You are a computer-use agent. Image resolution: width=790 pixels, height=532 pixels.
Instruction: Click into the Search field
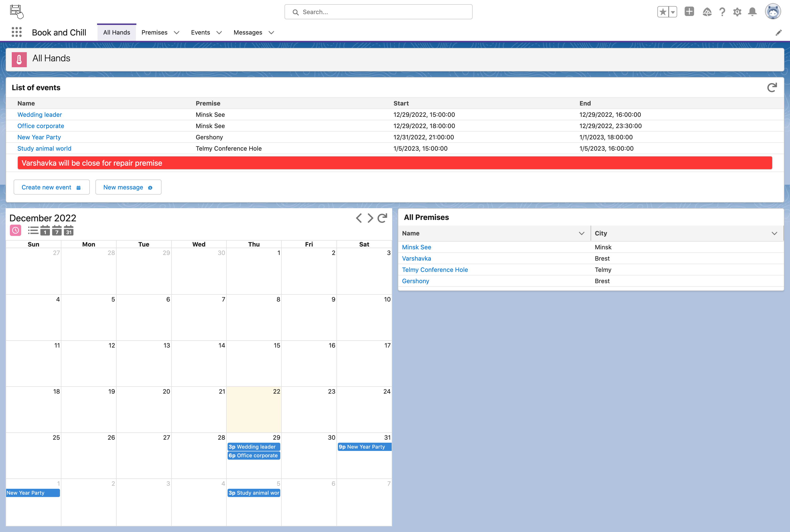(378, 12)
